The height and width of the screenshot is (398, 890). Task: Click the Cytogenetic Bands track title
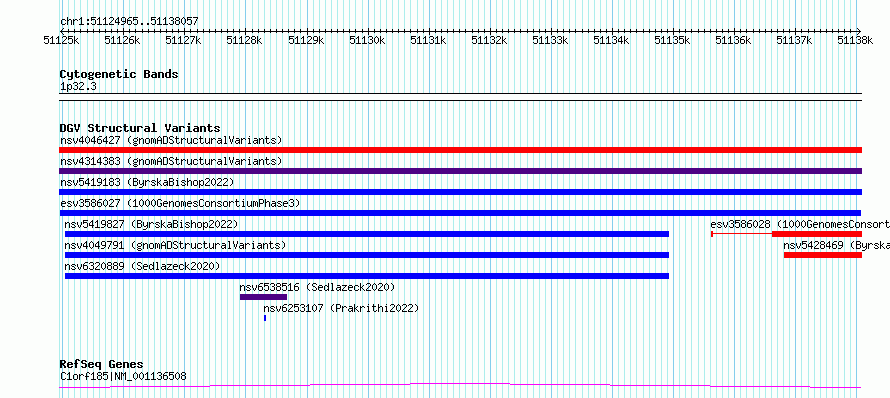(119, 74)
